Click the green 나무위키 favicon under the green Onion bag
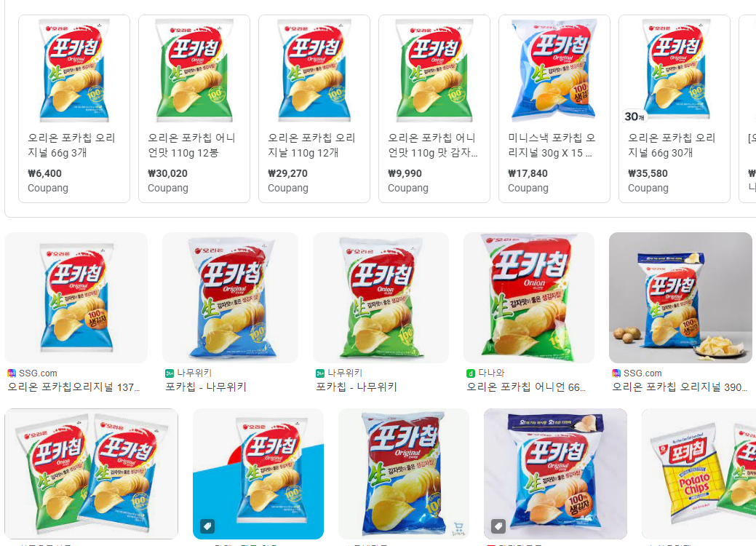This screenshot has width=756, height=546. tap(319, 373)
